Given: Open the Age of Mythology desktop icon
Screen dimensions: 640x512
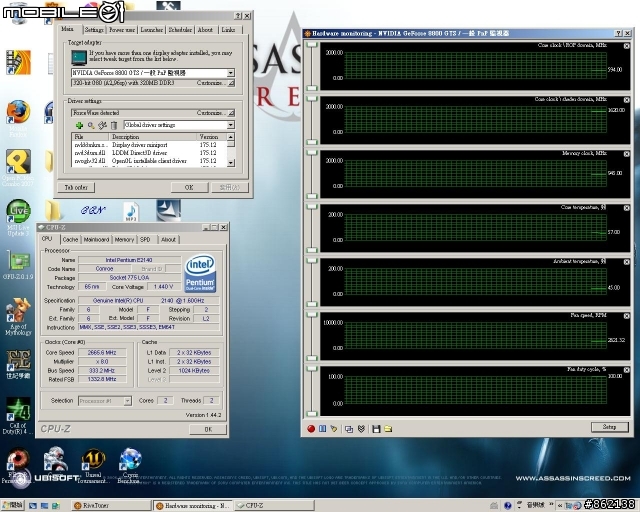Looking at the screenshot, I should tap(18, 311).
